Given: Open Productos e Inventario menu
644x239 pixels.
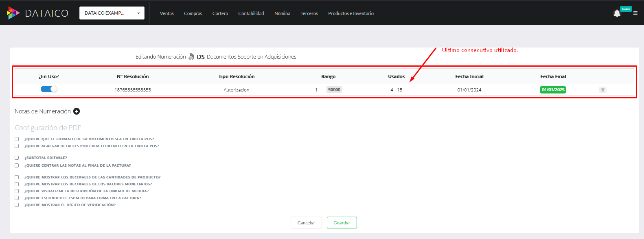Looking at the screenshot, I should tap(351, 13).
